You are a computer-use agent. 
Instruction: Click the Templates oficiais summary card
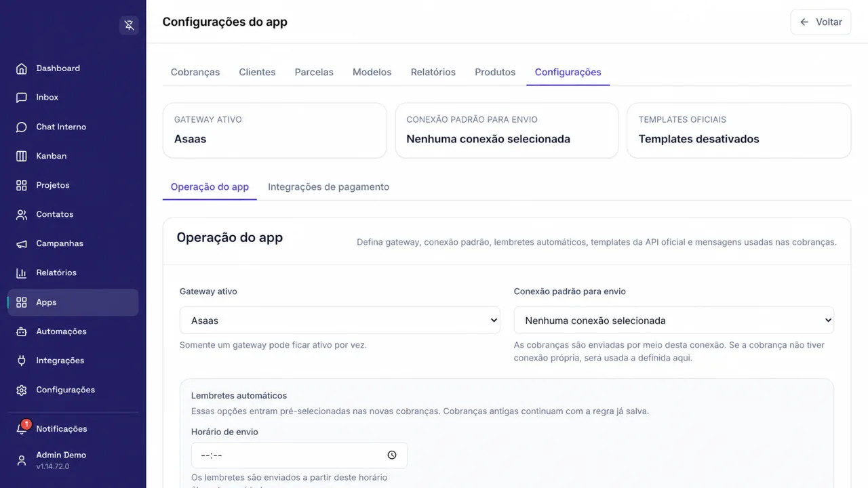point(739,131)
